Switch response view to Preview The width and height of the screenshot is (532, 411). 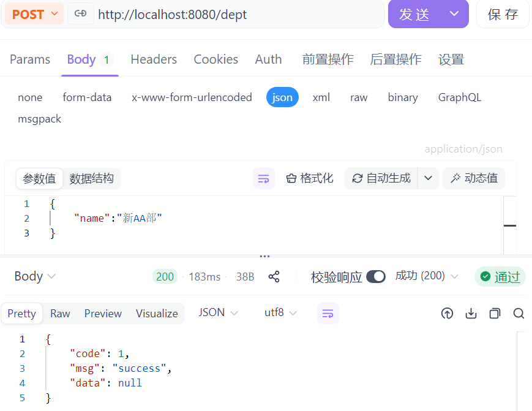coord(103,313)
